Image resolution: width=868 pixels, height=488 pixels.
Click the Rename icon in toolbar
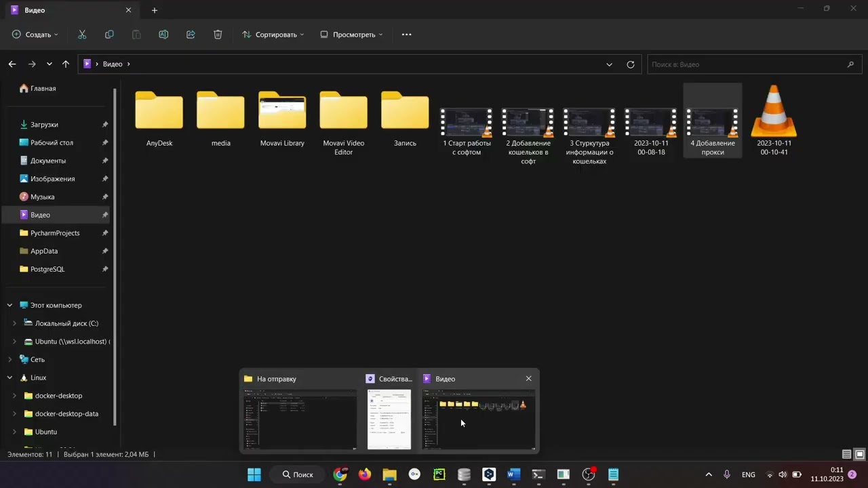(x=163, y=35)
